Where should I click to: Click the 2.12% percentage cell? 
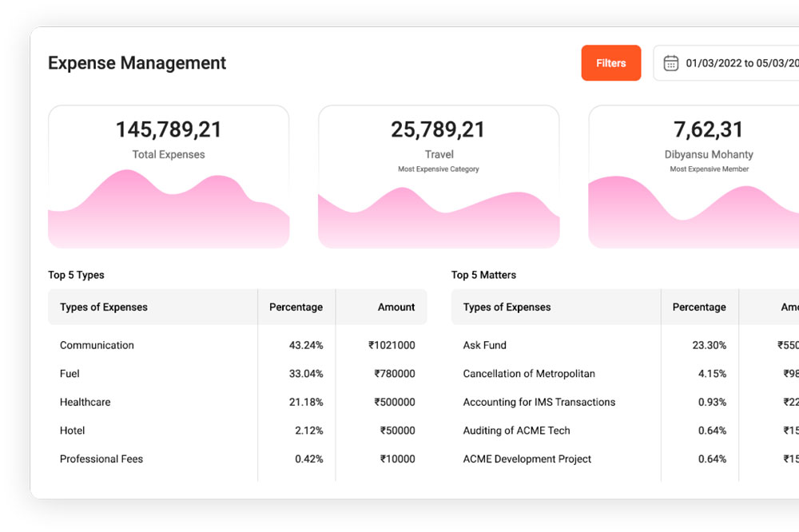pos(309,431)
